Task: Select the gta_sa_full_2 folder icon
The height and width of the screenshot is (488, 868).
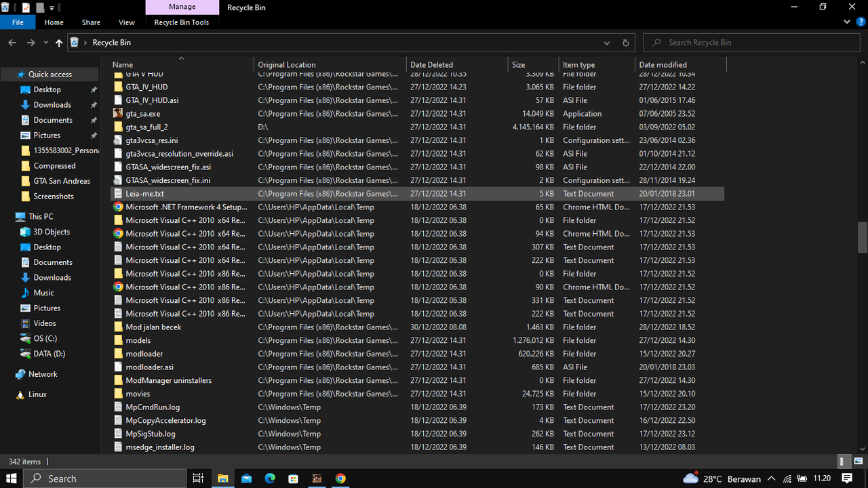Action: coord(118,127)
